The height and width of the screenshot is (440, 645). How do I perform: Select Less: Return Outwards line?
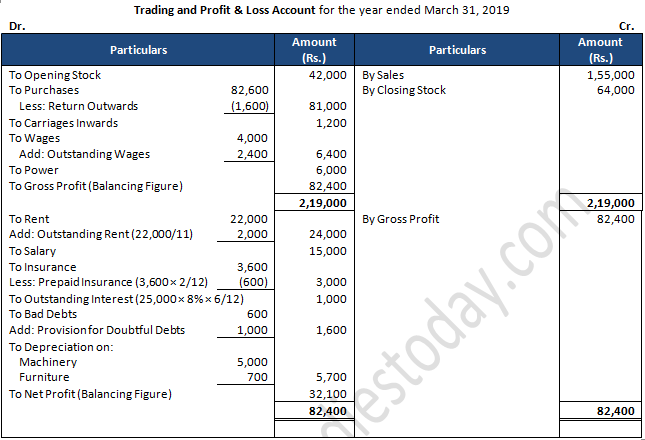[78, 106]
